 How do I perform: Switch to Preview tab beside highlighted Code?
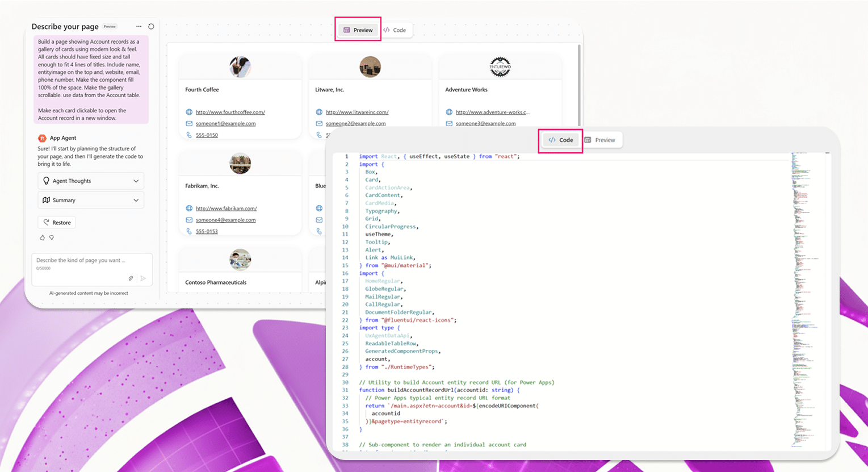click(601, 140)
